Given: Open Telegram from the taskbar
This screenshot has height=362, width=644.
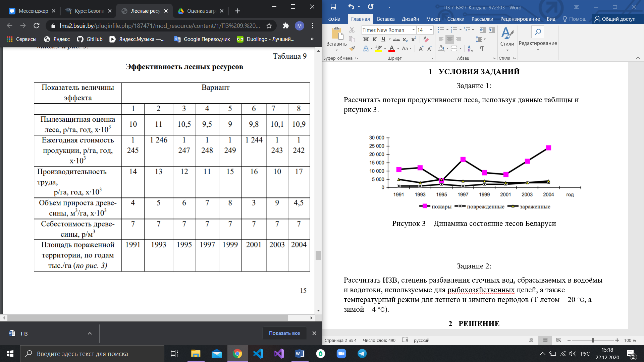Looking at the screenshot, I should [362, 354].
